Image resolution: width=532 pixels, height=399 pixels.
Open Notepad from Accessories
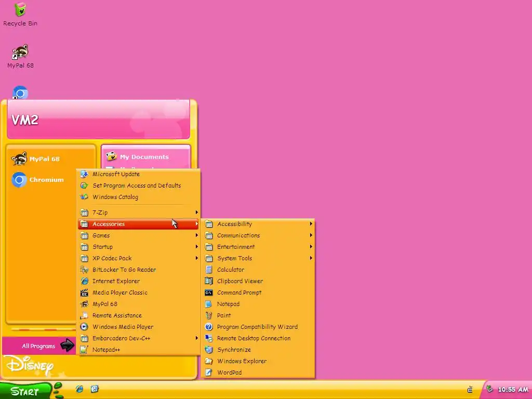258,304
